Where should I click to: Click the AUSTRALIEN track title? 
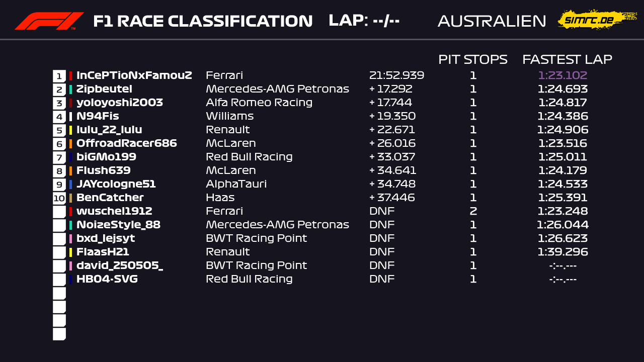pyautogui.click(x=492, y=21)
